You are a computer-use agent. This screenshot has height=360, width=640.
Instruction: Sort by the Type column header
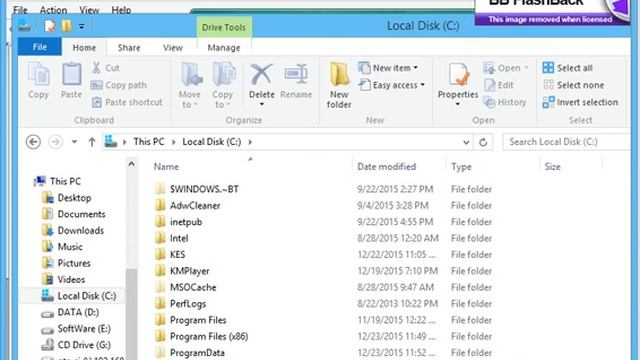(x=461, y=167)
